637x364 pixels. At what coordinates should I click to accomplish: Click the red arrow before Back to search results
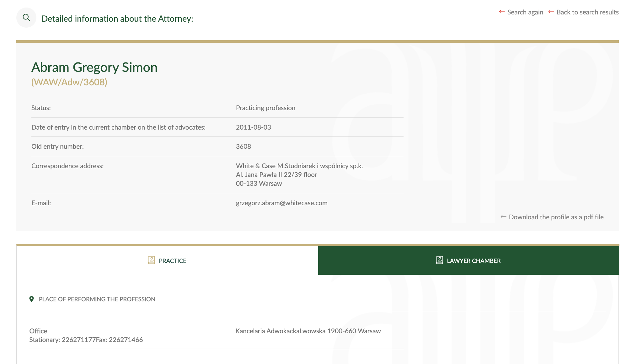coord(551,12)
